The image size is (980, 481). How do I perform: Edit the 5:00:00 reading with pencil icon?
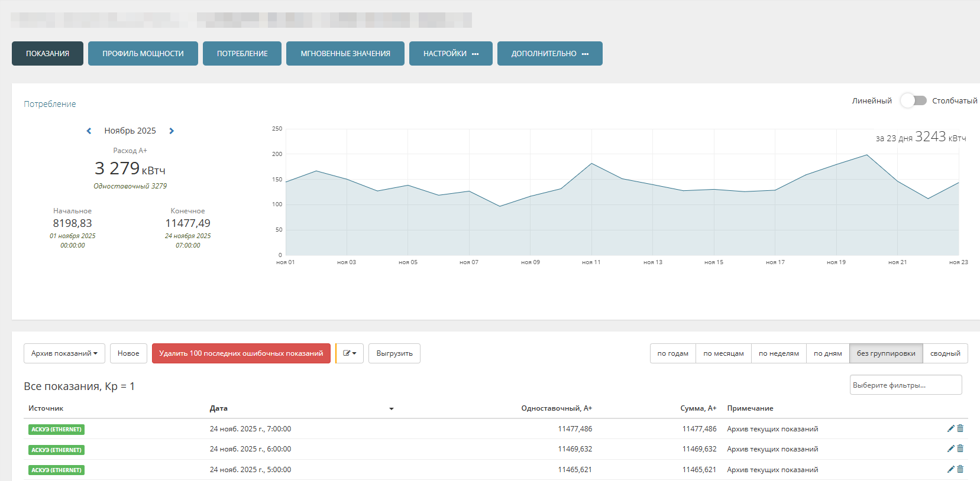pos(950,469)
